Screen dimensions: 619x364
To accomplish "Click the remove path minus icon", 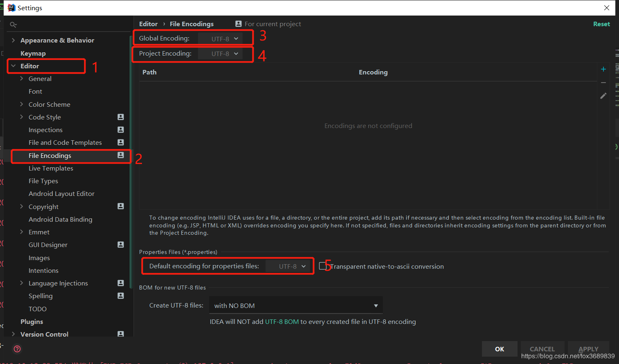I will coord(603,83).
